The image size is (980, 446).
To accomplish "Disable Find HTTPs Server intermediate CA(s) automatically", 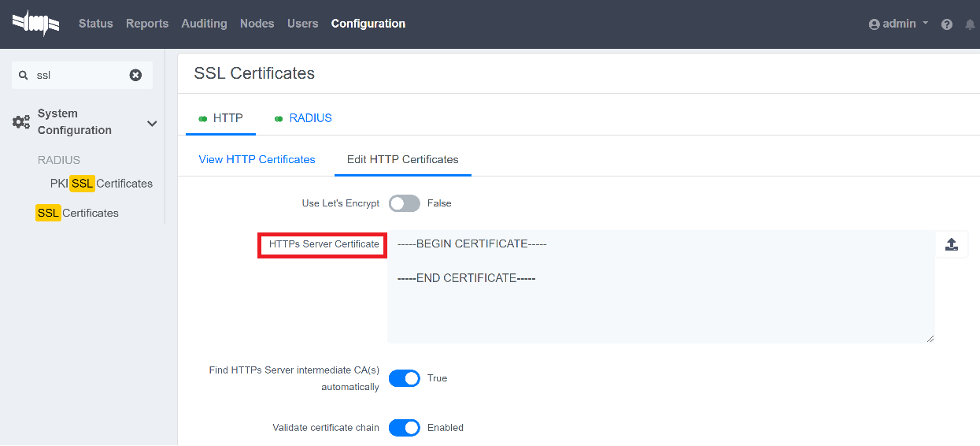I will coord(405,378).
